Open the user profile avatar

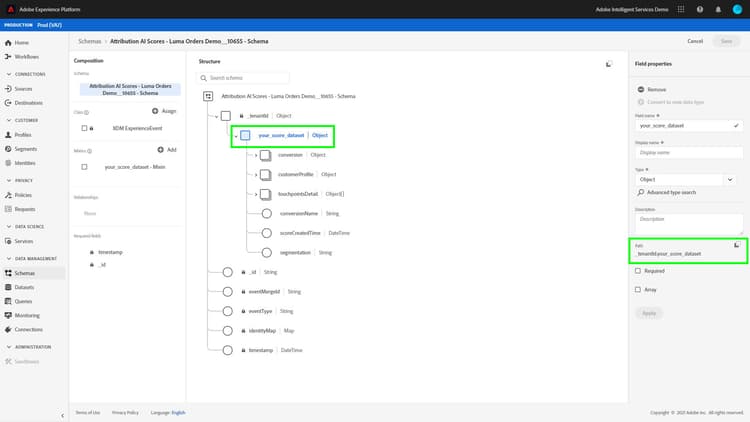pos(737,9)
